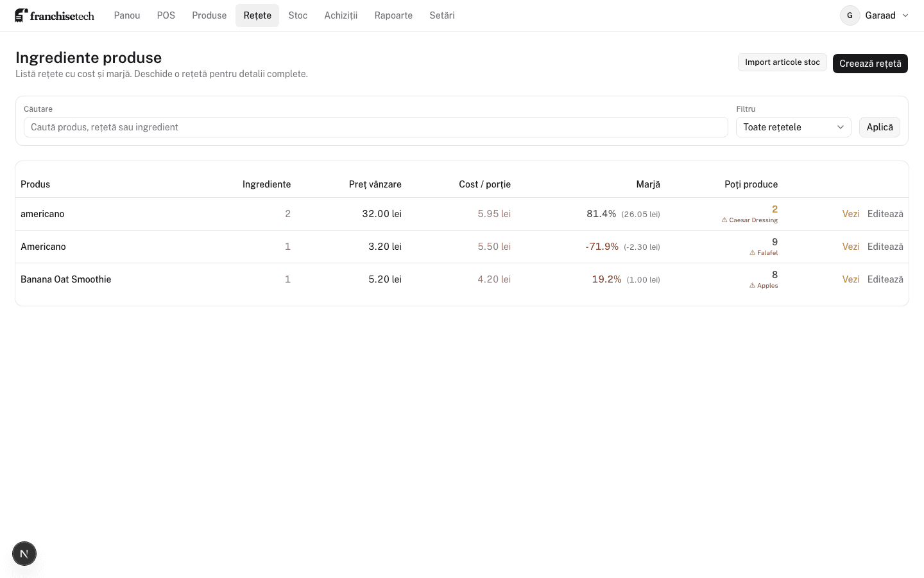Click Editează in the 3.20 lei Americano row

pos(886,247)
